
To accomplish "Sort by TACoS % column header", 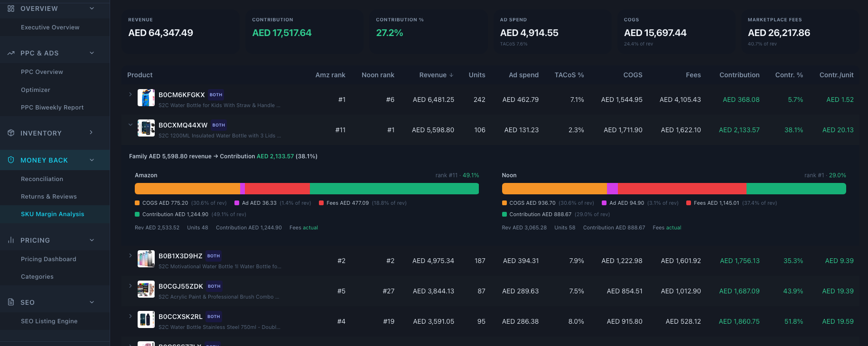I will pos(569,75).
